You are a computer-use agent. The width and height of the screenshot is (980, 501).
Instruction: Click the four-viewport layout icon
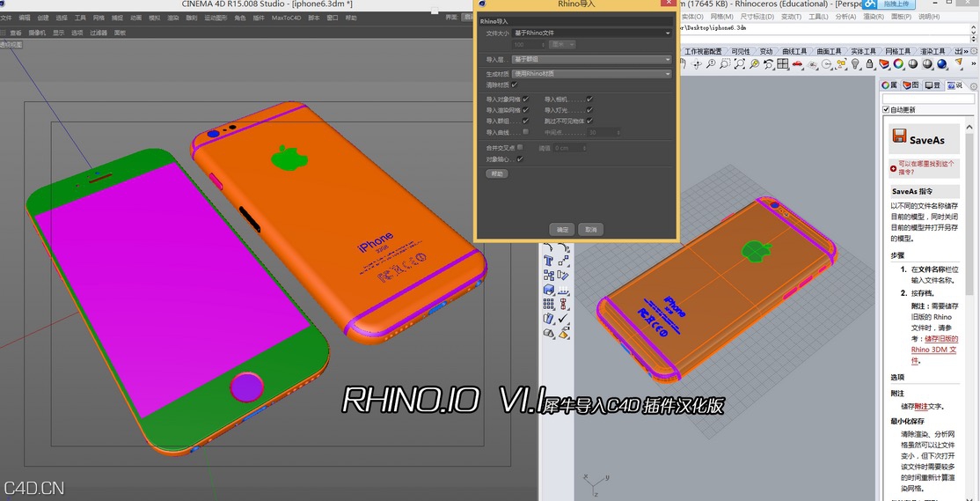pos(782,63)
